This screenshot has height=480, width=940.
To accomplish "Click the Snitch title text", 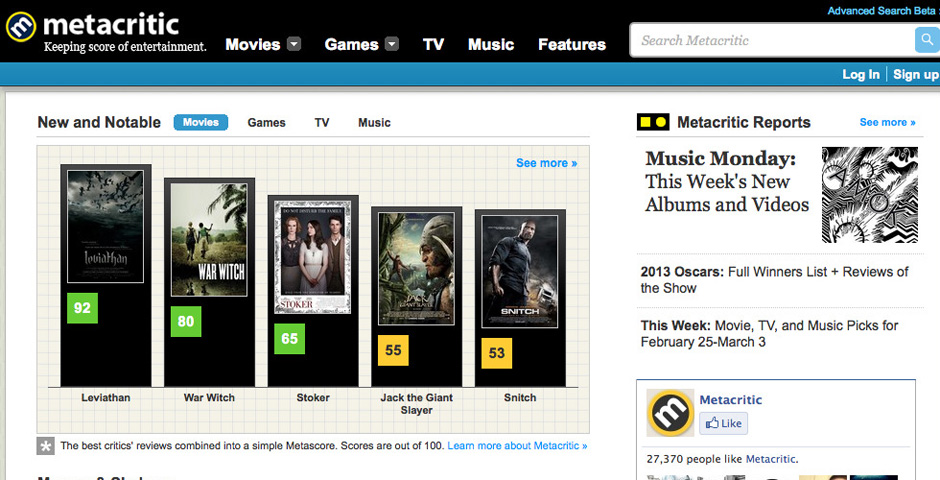I will click(x=520, y=397).
